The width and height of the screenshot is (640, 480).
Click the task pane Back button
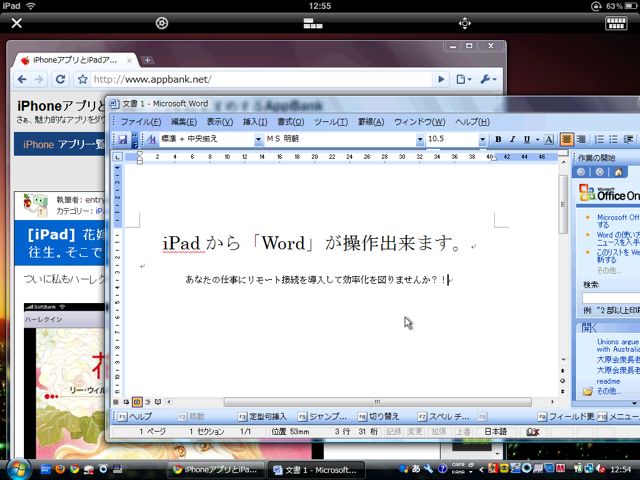[x=581, y=172]
